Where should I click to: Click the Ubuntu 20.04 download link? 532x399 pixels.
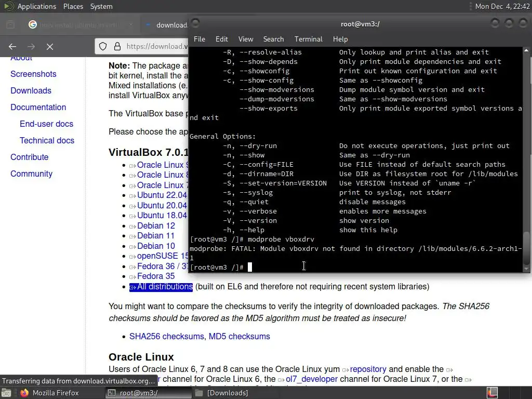[x=162, y=205]
